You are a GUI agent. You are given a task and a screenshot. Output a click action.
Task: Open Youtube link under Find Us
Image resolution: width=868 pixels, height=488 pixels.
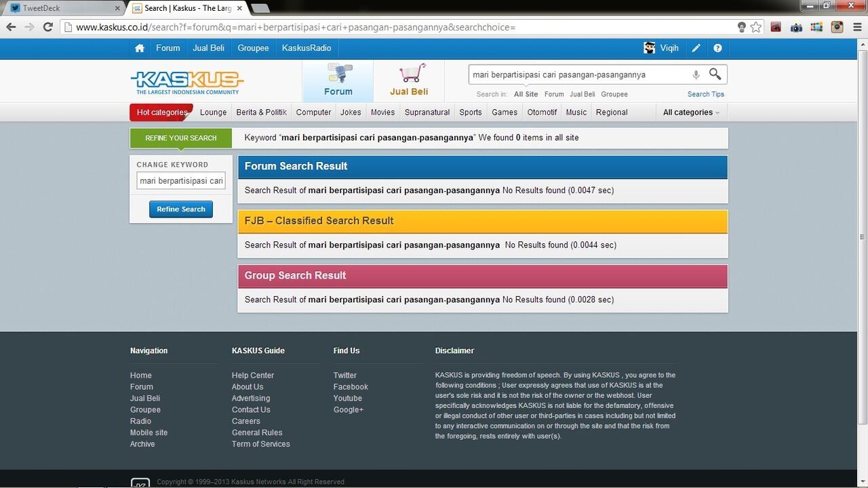tap(348, 399)
